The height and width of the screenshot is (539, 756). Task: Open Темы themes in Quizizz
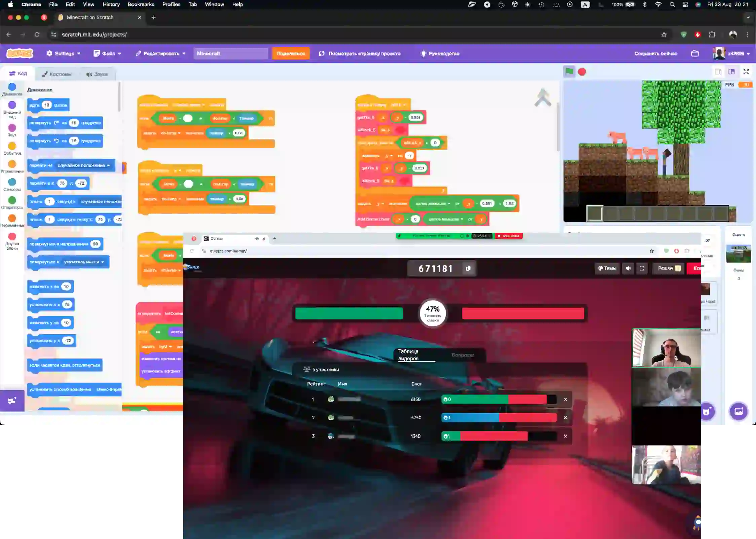[x=607, y=268]
